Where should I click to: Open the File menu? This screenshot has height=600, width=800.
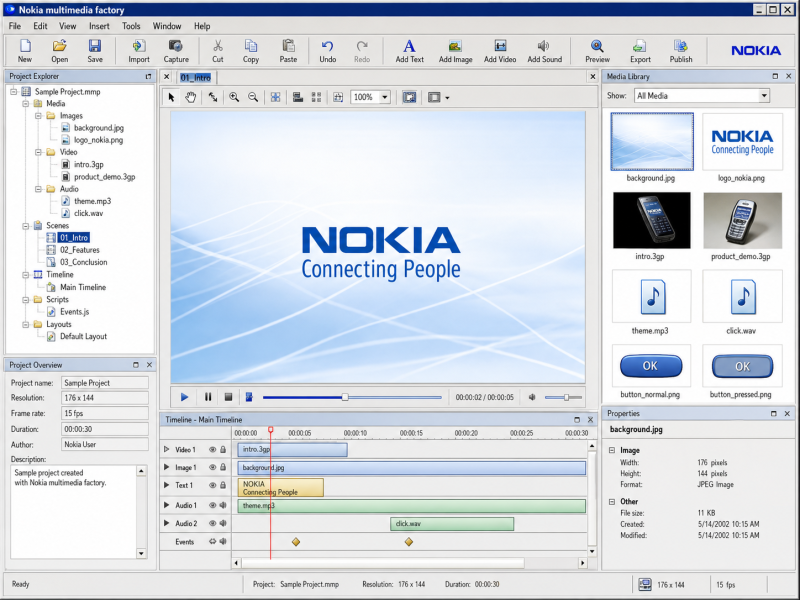click(15, 26)
